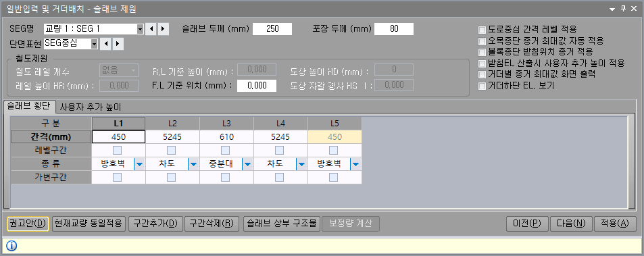
Task: Click L4 column header
Action: (x=280, y=123)
